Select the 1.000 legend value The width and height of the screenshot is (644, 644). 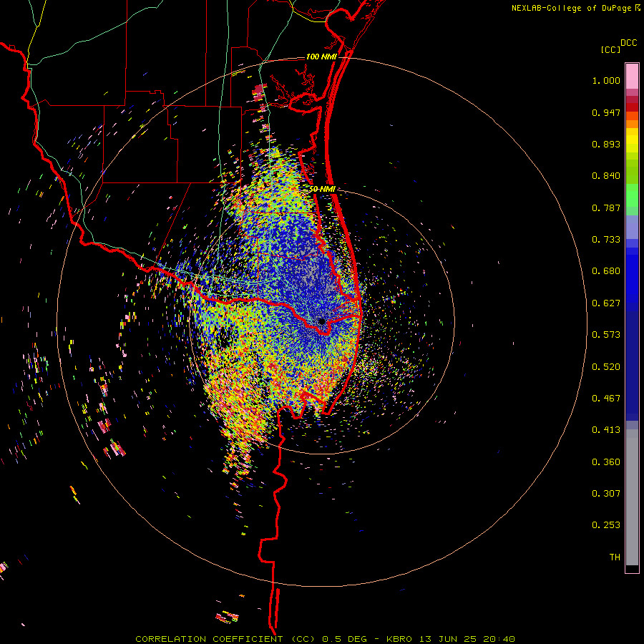(x=606, y=80)
